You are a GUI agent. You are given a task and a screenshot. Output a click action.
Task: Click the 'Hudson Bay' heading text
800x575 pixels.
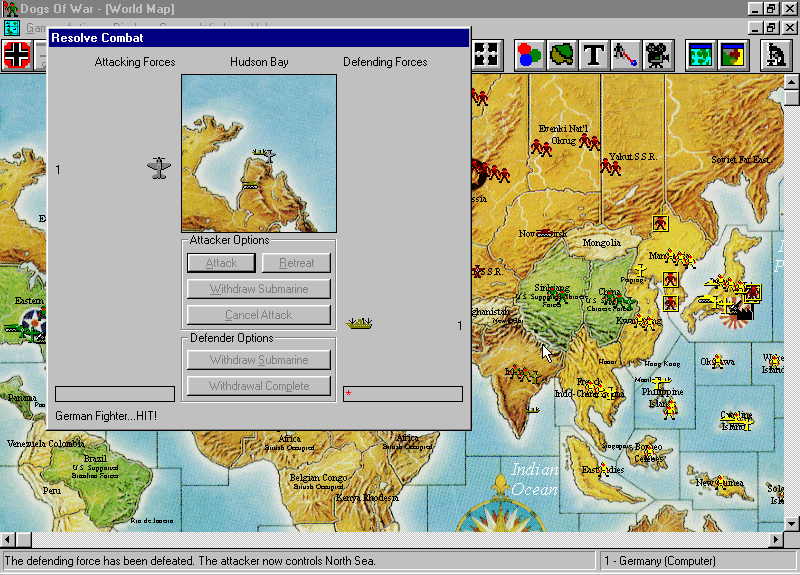coord(259,62)
